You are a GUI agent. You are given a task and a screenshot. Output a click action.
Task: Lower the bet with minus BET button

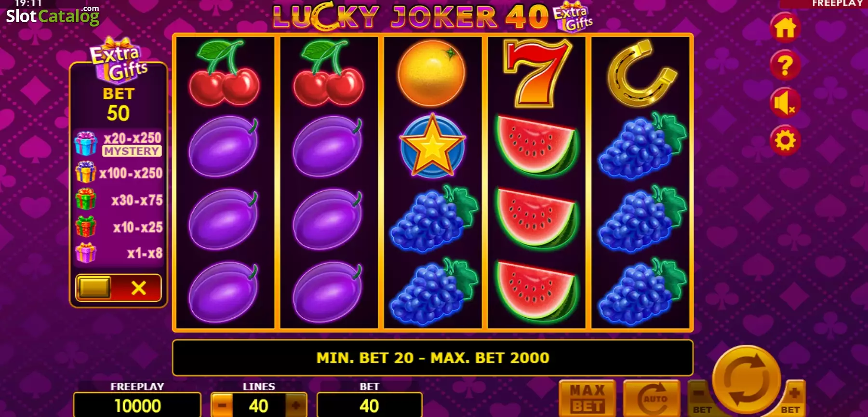pyautogui.click(x=701, y=399)
